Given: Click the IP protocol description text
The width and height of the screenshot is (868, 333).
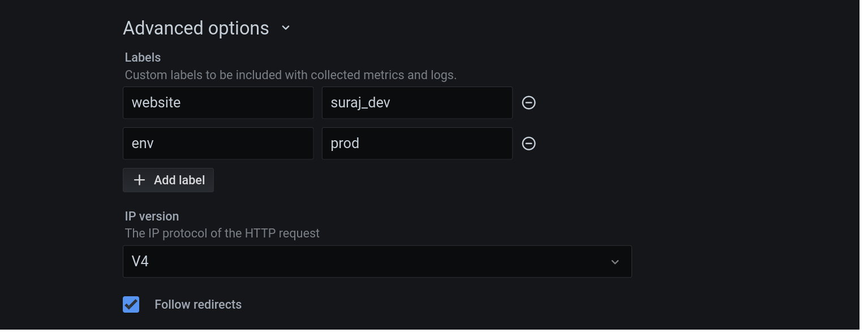Looking at the screenshot, I should point(222,233).
